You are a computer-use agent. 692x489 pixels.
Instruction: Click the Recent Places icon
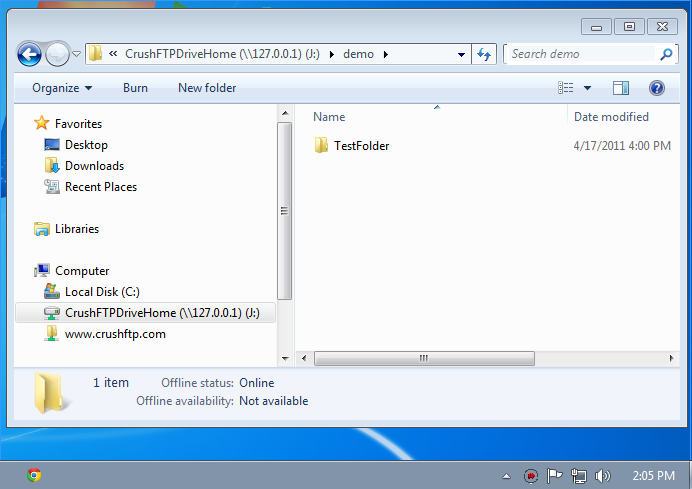[52, 186]
